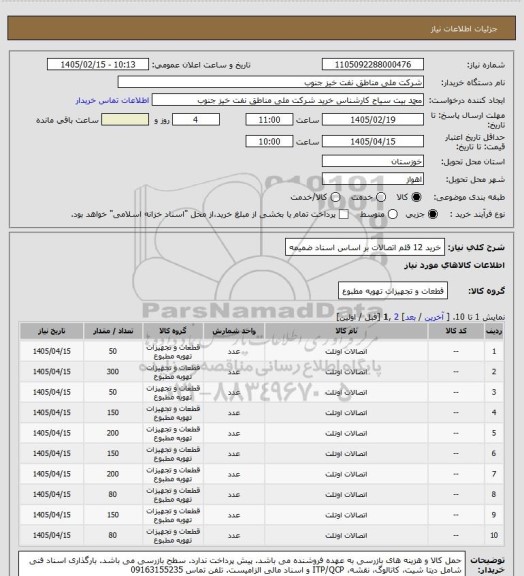
Task: Click the ردیف column header
Action: click(494, 331)
